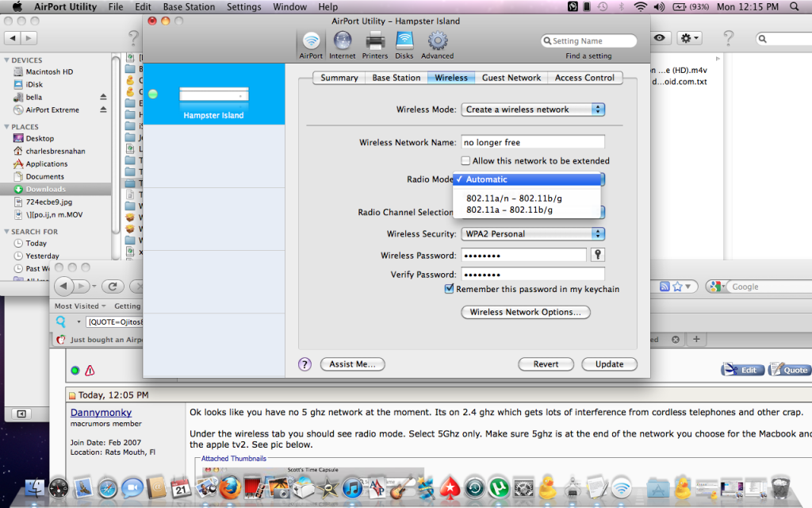Switch to the Base Station tab
Viewport: 812px width, 508px height.
(x=396, y=78)
